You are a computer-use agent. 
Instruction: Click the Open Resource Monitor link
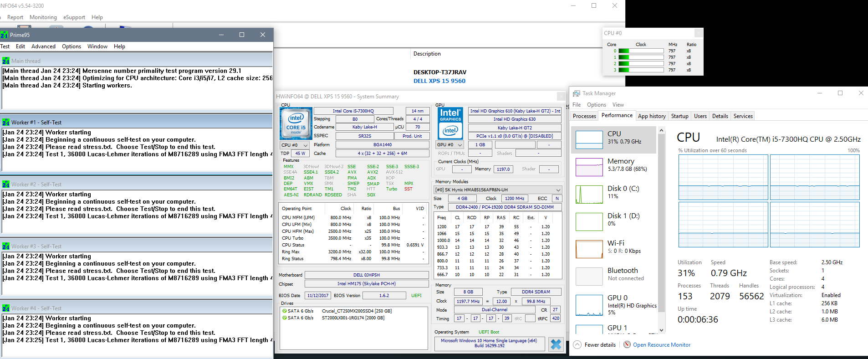tap(661, 345)
